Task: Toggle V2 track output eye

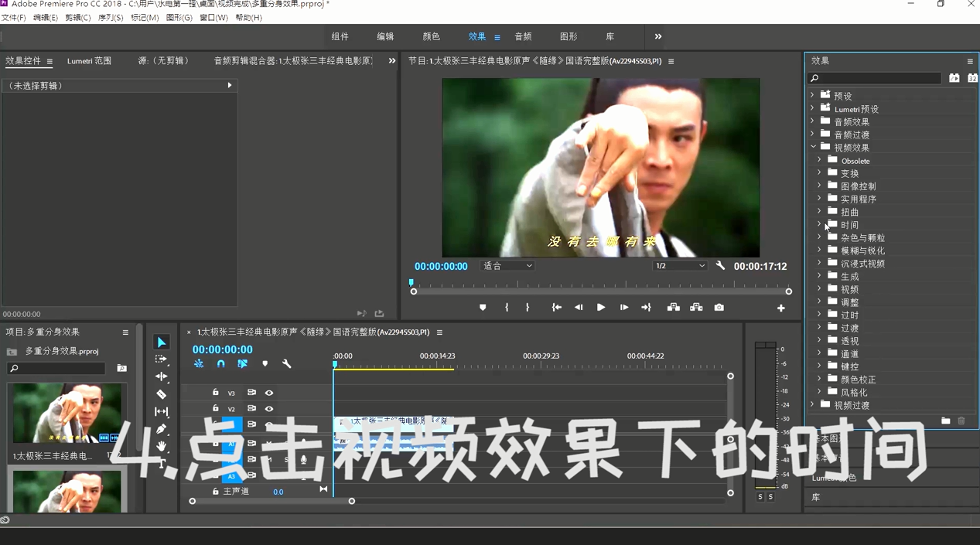Action: pyautogui.click(x=269, y=409)
